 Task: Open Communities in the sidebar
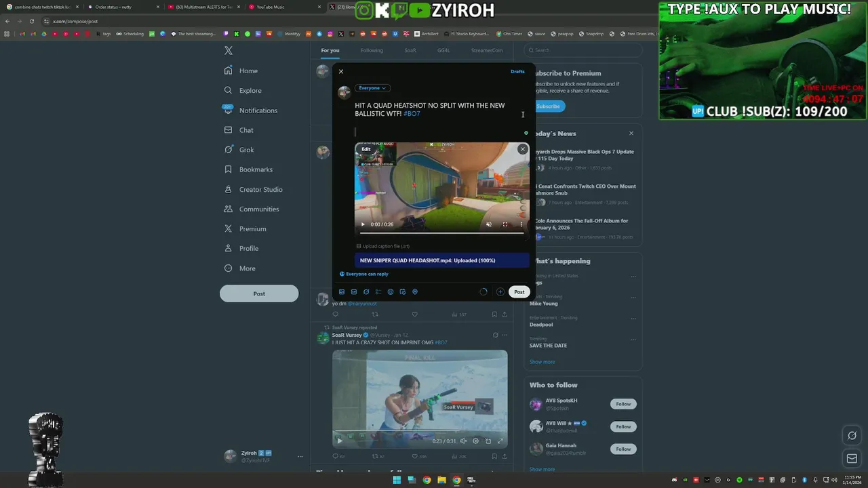point(251,209)
